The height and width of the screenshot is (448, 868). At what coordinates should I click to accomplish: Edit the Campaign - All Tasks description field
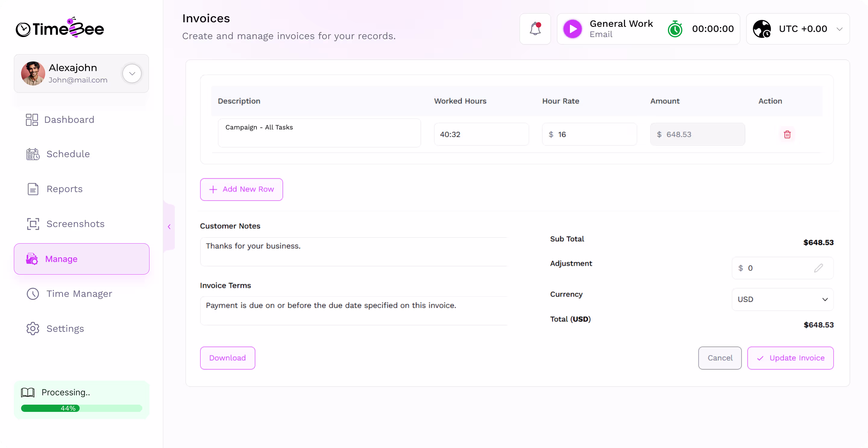click(x=319, y=132)
